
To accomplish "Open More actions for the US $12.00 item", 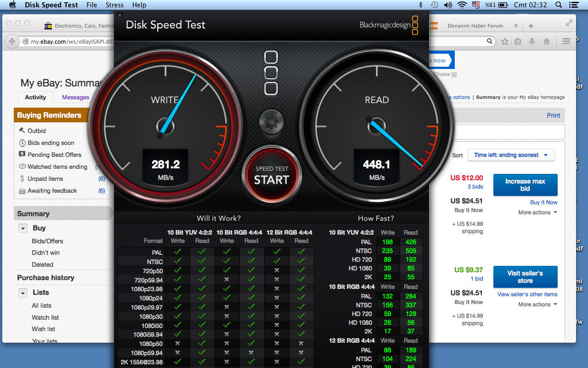I will click(x=537, y=213).
